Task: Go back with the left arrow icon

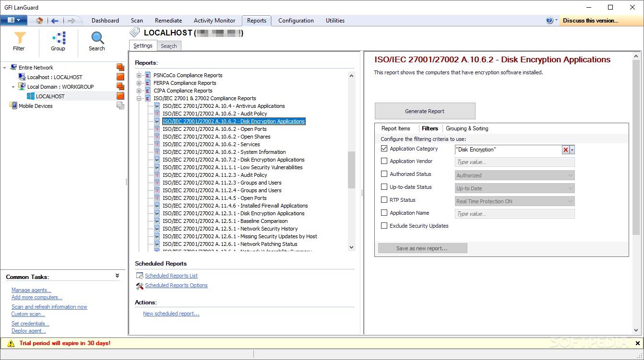Action: pos(55,21)
